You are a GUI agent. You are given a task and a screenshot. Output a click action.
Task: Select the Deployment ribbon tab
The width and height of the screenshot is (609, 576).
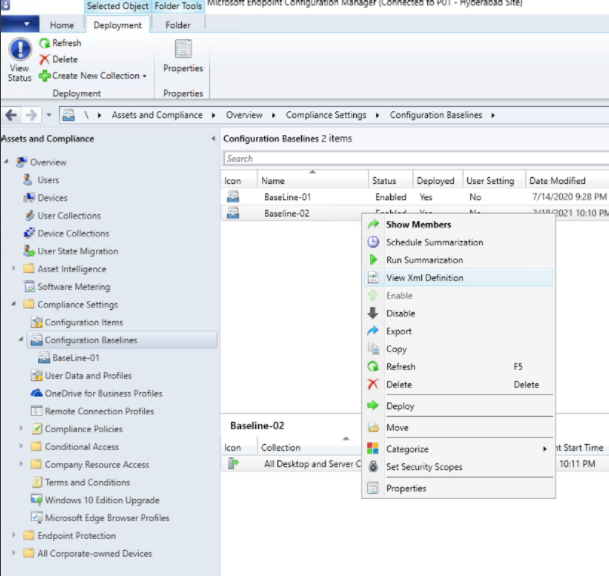(x=117, y=25)
